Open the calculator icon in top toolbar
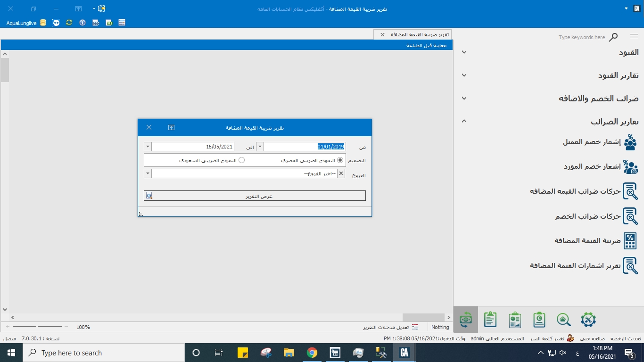644x362 pixels. pyautogui.click(x=122, y=23)
